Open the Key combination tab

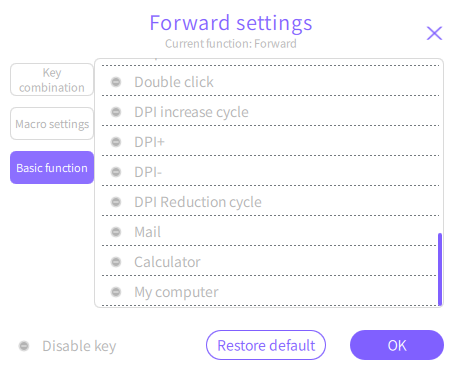[x=52, y=80]
